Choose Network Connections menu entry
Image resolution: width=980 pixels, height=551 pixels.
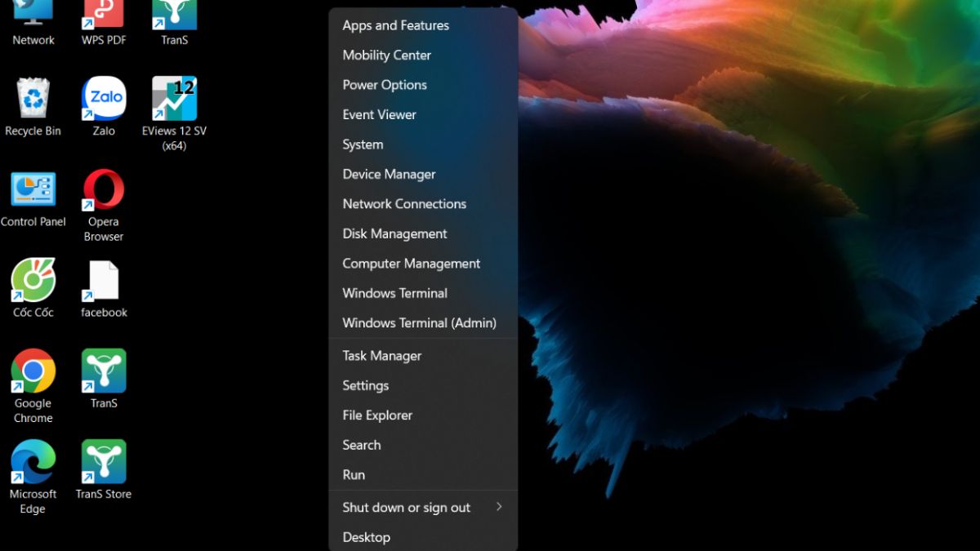(404, 204)
